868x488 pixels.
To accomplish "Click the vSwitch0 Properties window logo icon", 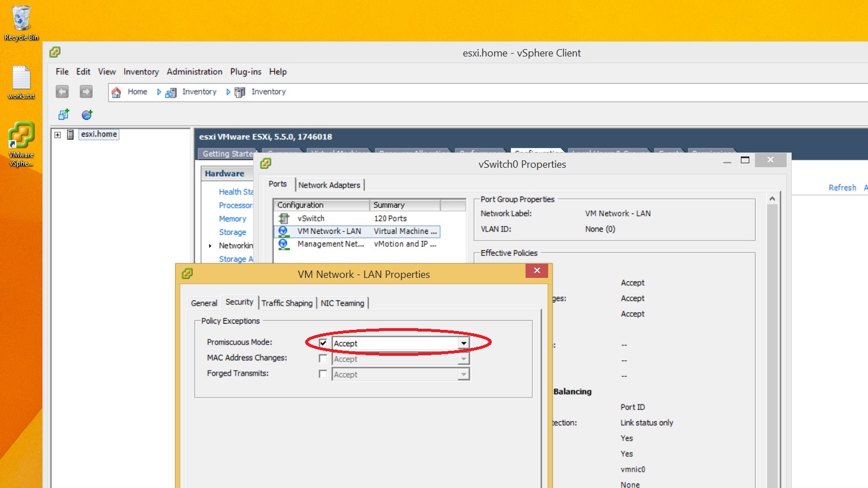I will point(266,164).
